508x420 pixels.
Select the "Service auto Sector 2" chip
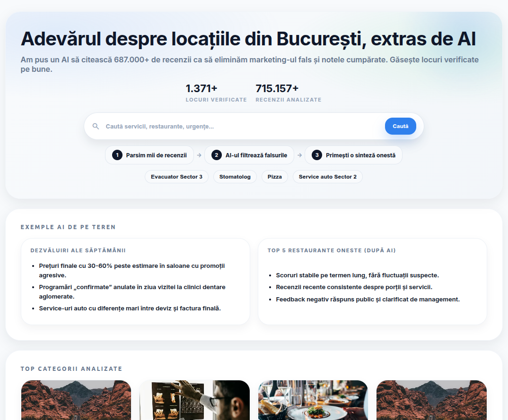[327, 176]
